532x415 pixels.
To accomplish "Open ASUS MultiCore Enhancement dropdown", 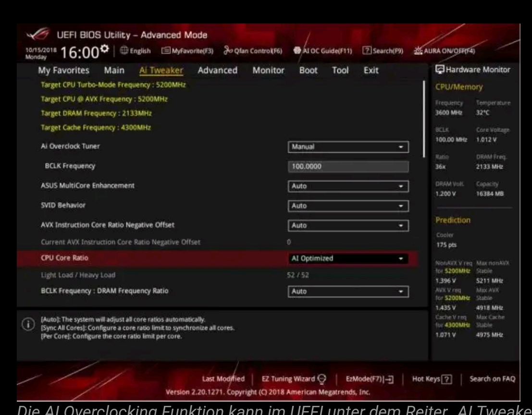I will coord(348,186).
